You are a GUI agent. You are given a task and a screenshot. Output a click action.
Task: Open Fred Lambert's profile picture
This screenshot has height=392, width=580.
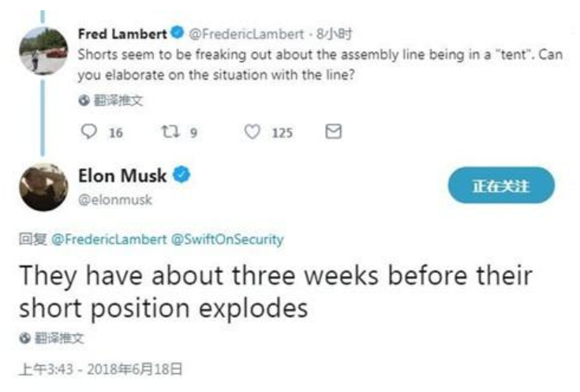click(x=43, y=50)
